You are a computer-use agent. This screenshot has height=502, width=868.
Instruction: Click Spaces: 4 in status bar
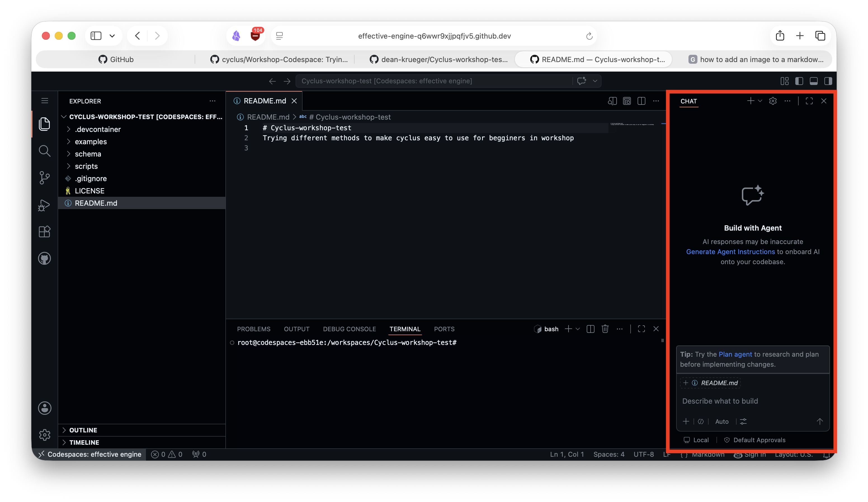tap(608, 454)
